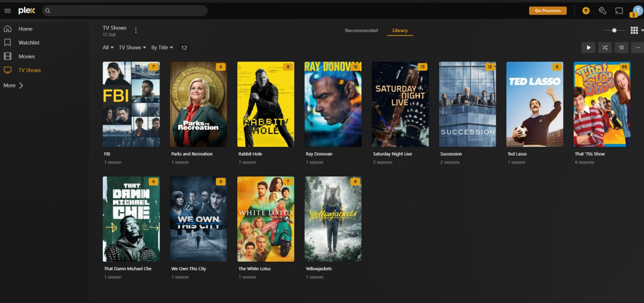This screenshot has height=303, width=644.
Task: Open the Saturday Night Live poster
Action: coord(400,104)
